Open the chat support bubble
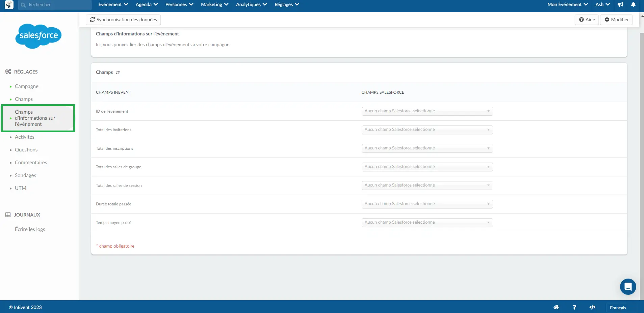 coord(628,287)
